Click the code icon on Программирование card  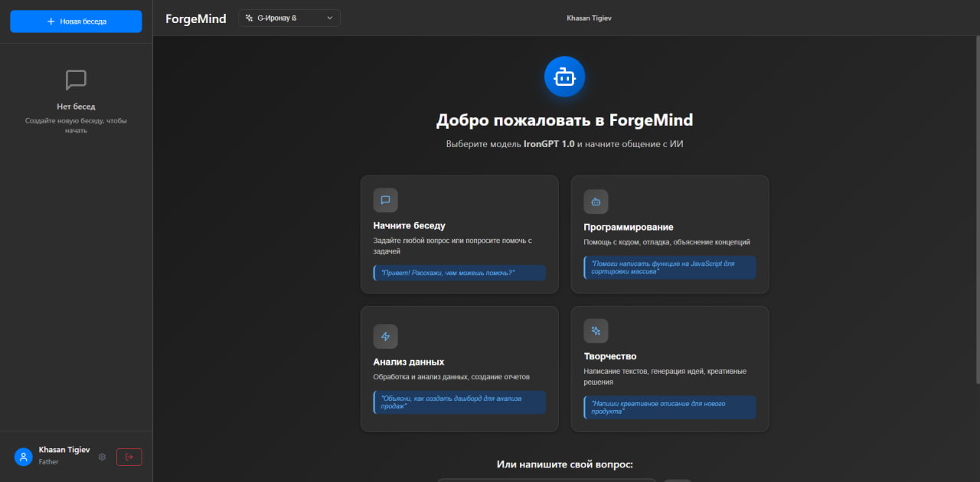[x=596, y=201]
